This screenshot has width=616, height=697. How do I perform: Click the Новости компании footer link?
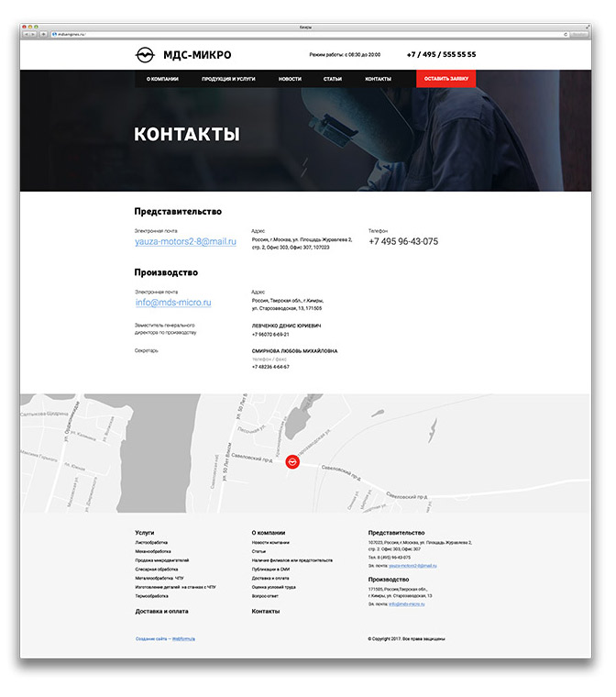coord(270,542)
